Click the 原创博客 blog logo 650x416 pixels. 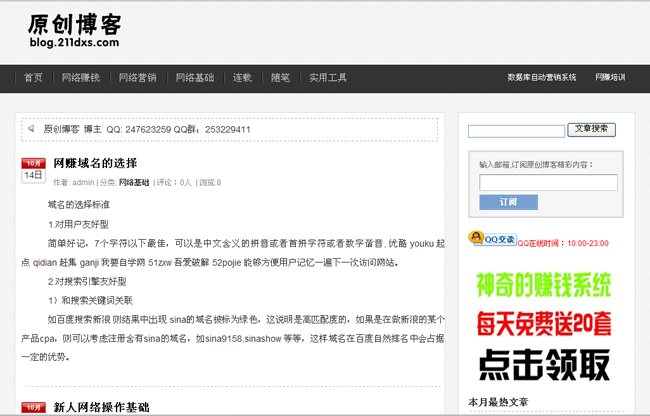pos(75,30)
